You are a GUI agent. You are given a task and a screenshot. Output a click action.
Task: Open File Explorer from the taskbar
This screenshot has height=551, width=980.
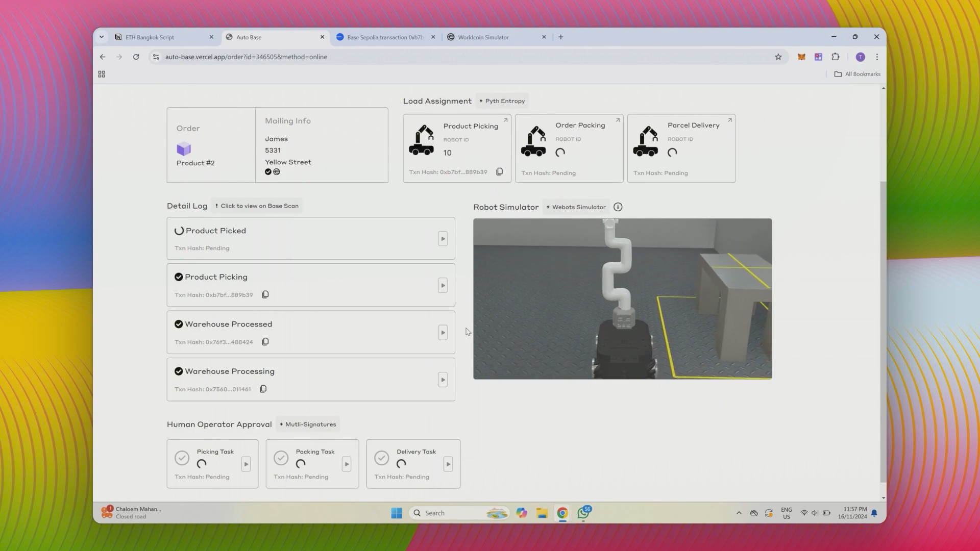[542, 513]
